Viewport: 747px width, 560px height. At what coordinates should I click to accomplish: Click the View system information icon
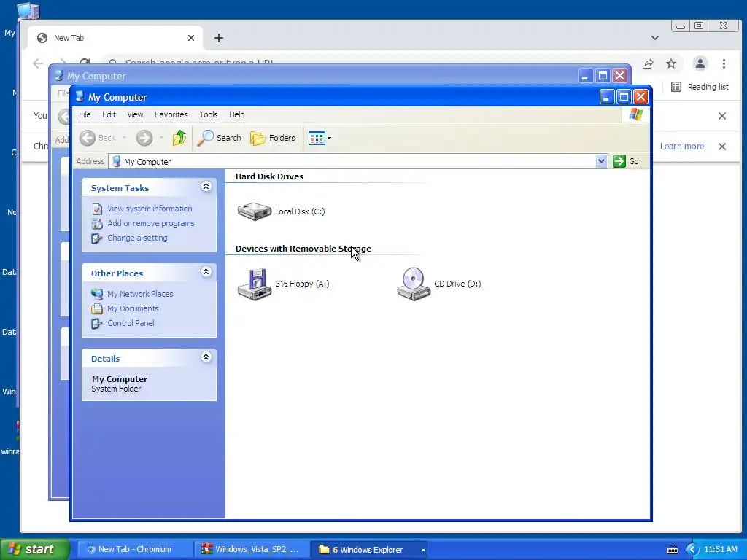point(97,209)
